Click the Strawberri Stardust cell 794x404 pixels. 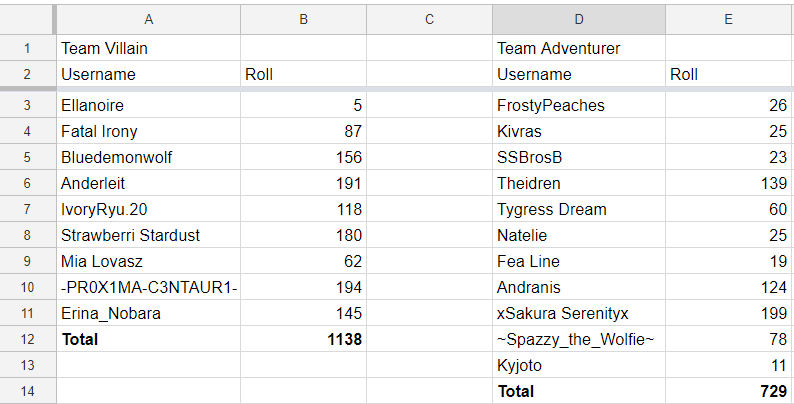[x=148, y=235]
